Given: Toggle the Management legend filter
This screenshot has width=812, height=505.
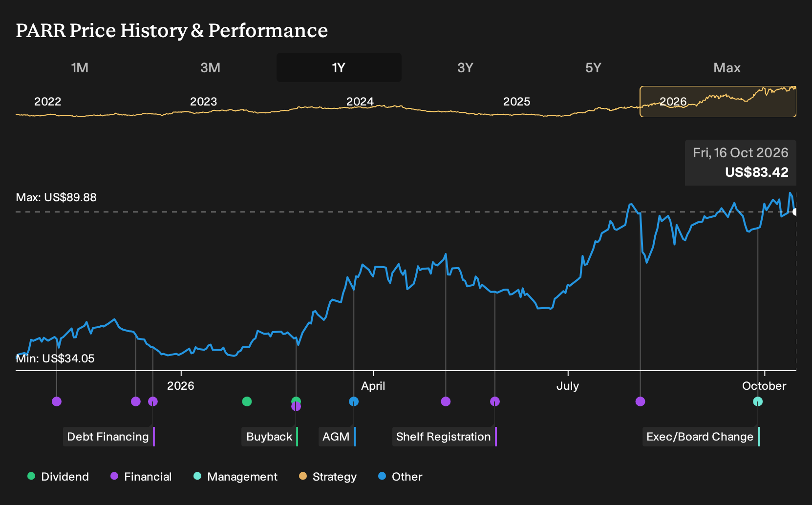Looking at the screenshot, I should (x=235, y=477).
